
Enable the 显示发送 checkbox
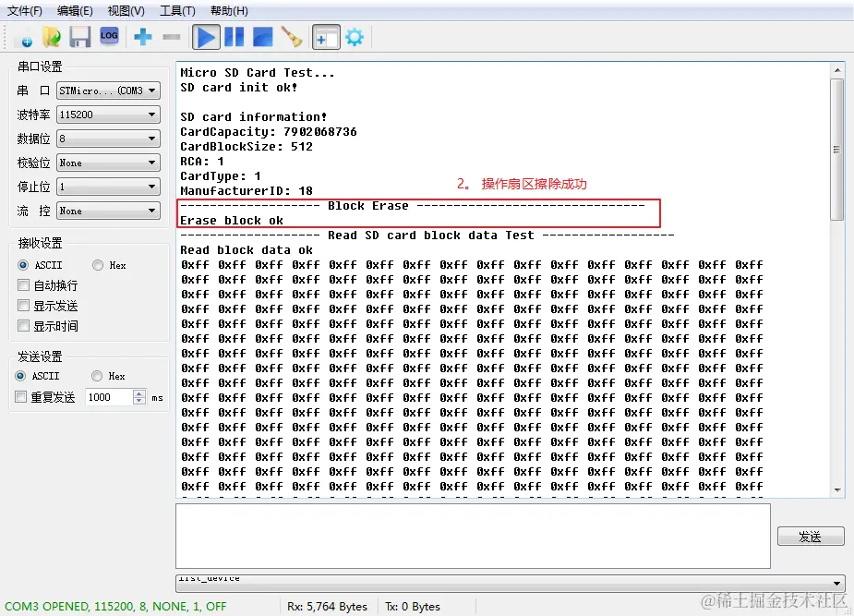pyautogui.click(x=23, y=306)
